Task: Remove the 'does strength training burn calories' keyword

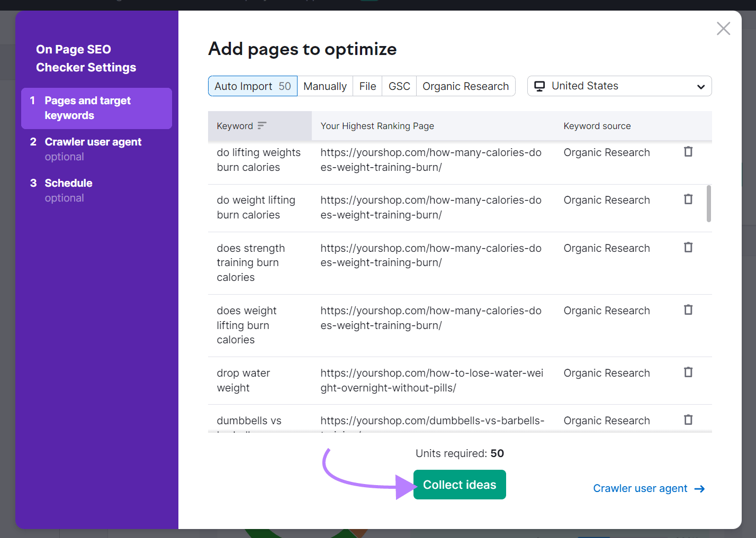Action: tap(688, 247)
